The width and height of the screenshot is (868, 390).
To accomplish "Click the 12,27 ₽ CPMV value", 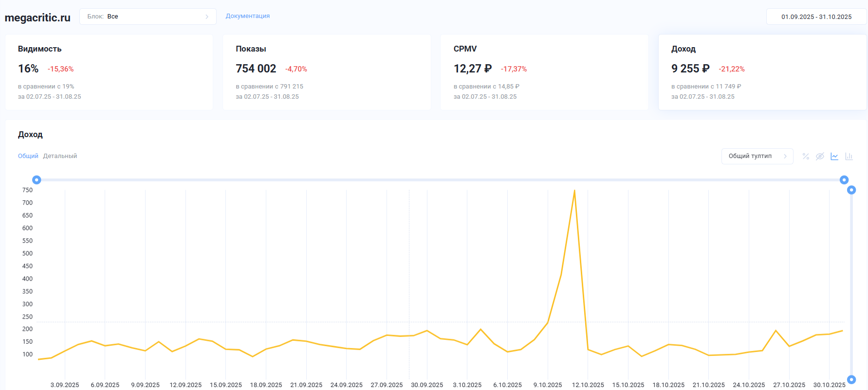I will point(473,69).
